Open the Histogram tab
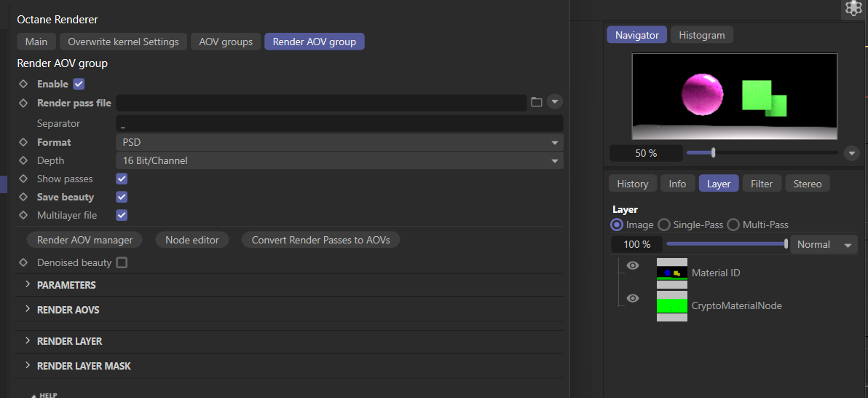Viewport: 868px width, 398px height. point(702,35)
